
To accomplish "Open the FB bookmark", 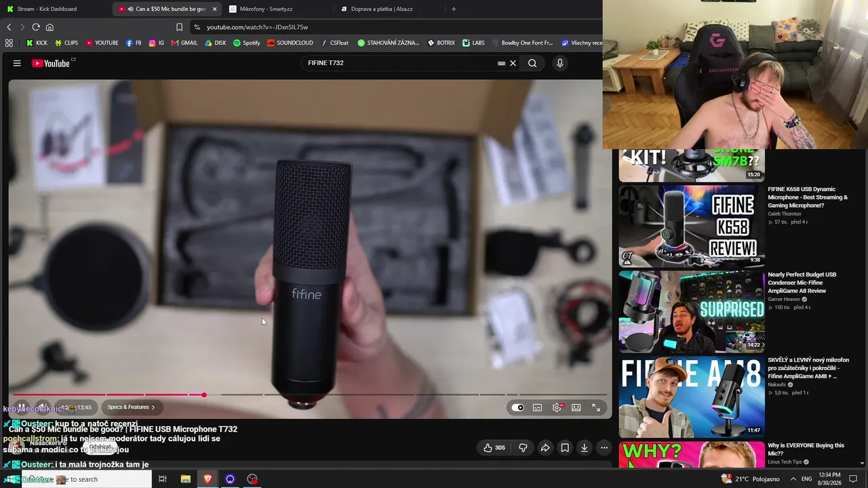I will tap(134, 43).
